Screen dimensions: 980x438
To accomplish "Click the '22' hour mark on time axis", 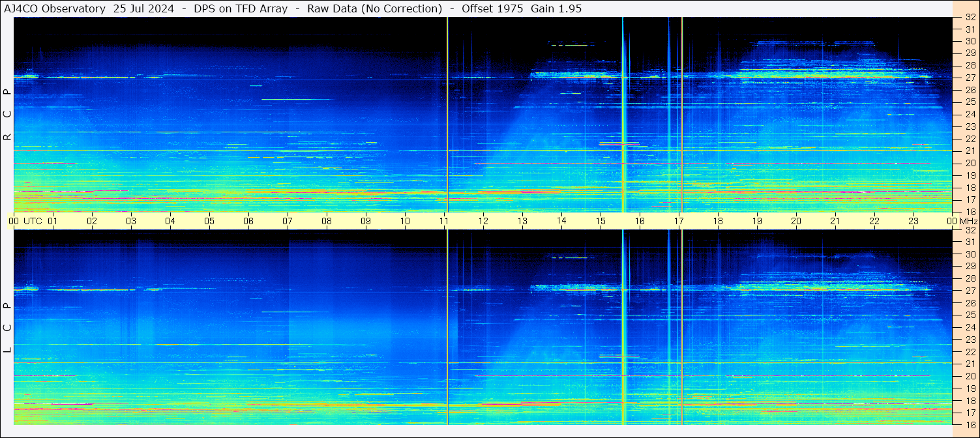I will point(874,221).
